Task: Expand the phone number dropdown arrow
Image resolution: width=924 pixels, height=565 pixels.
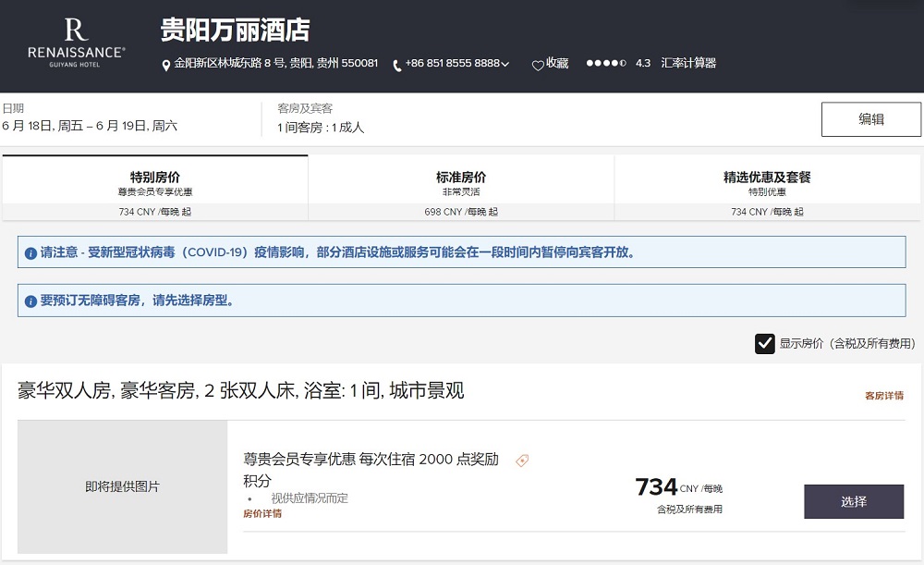Action: tap(505, 64)
